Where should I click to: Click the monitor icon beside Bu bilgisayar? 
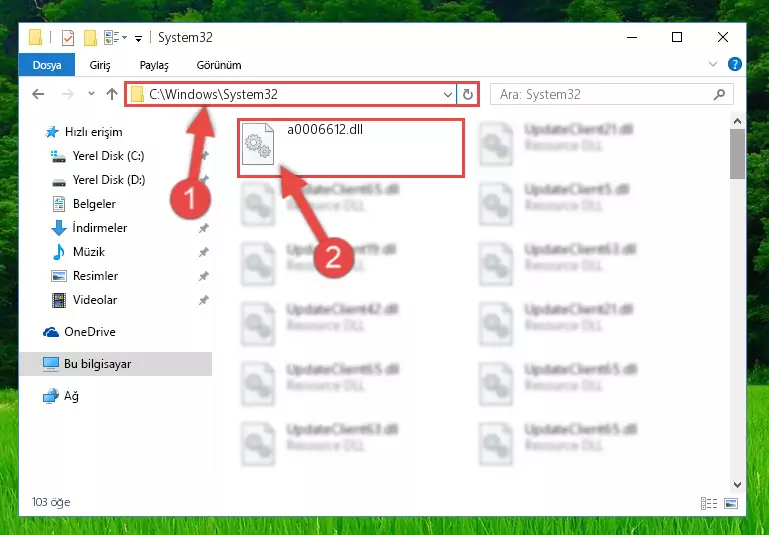(51, 364)
